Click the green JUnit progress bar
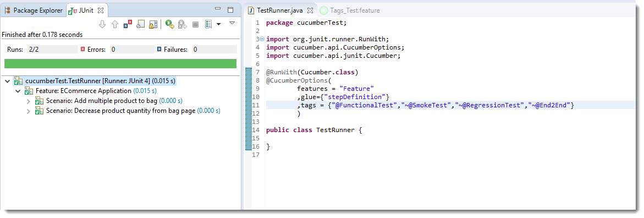The width and height of the screenshot is (644, 218). [120, 63]
